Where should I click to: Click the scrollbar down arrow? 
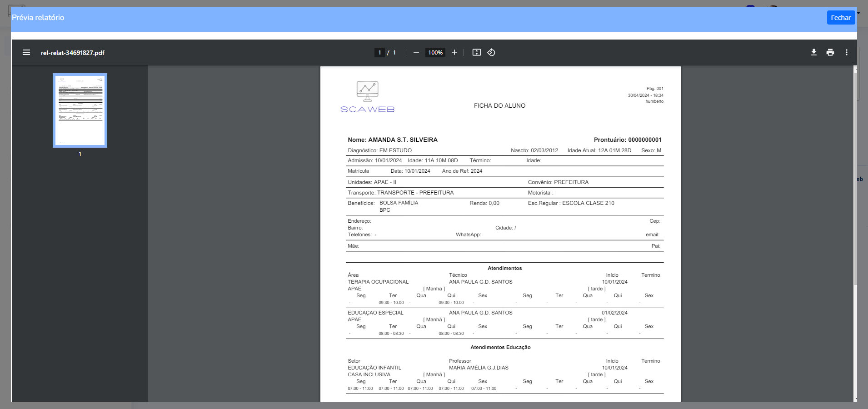856,399
